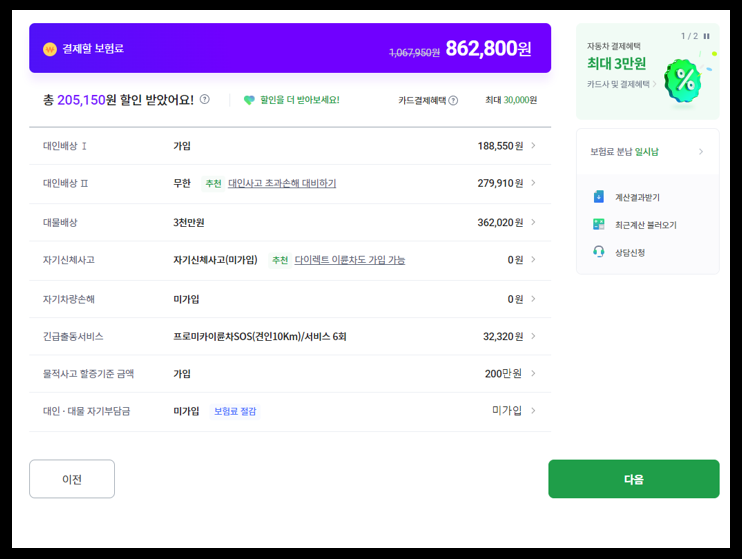Click the green percent badge graphic
Screen dimensions: 742x559
(x=683, y=80)
